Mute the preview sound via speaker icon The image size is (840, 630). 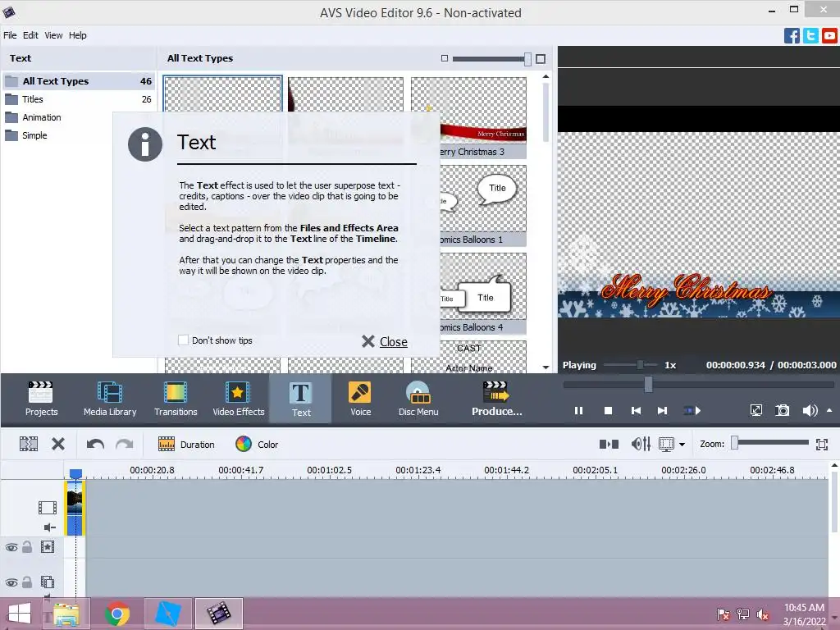[810, 410]
